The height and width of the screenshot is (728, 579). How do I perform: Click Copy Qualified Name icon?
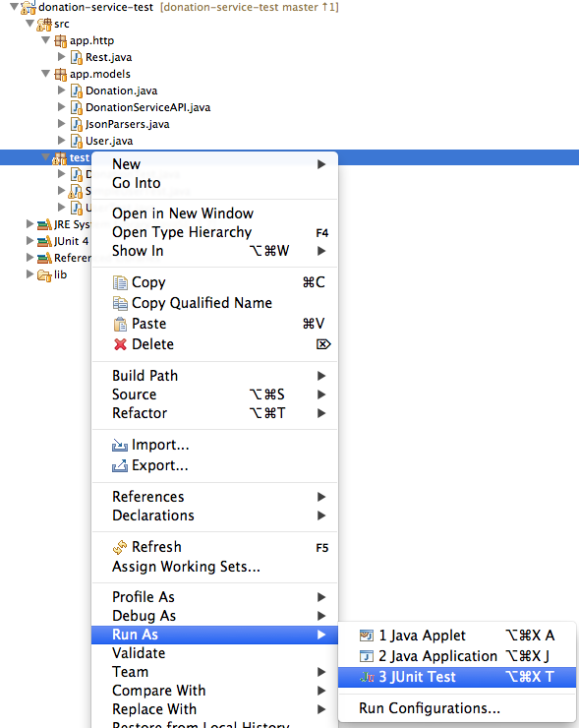tap(120, 303)
